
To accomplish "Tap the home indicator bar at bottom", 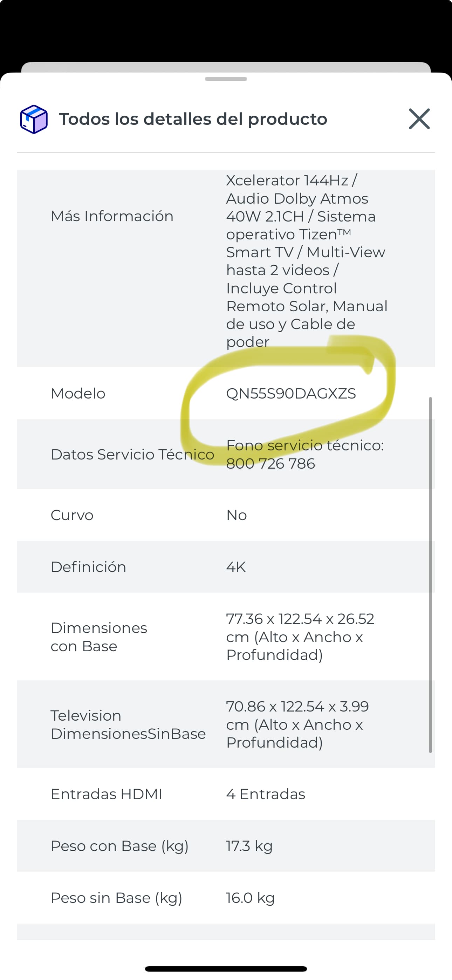I will click(226, 968).
